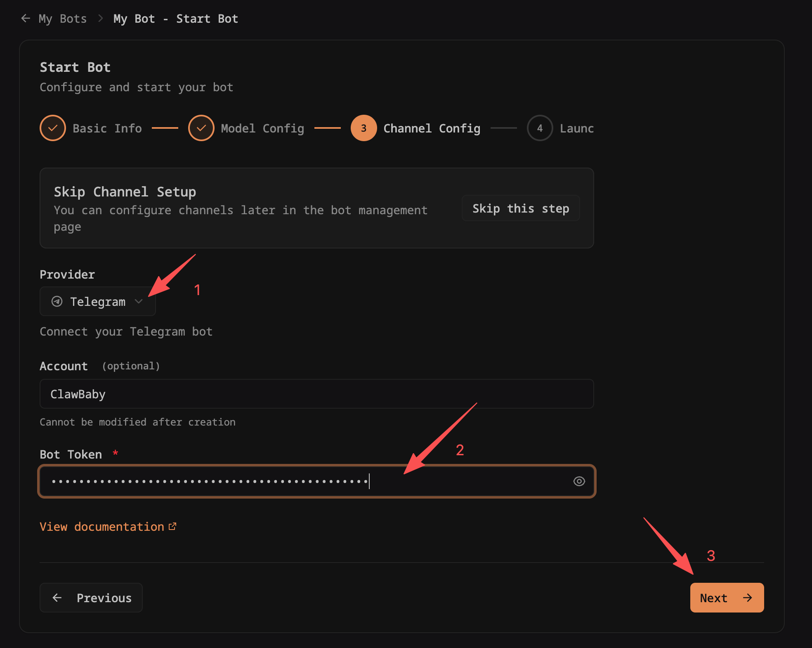The image size is (812, 648).
Task: Click the chevron next to Telegram
Action: pos(139,301)
